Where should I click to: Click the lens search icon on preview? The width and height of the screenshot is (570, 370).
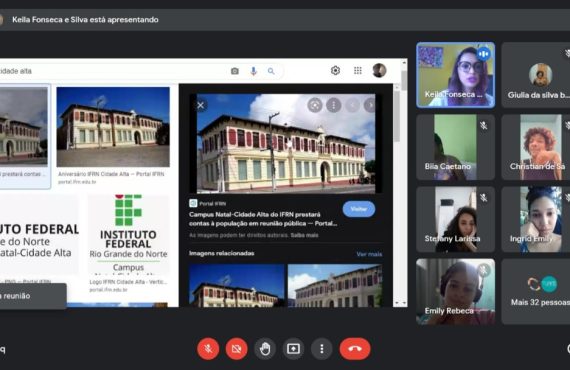pos(315,105)
